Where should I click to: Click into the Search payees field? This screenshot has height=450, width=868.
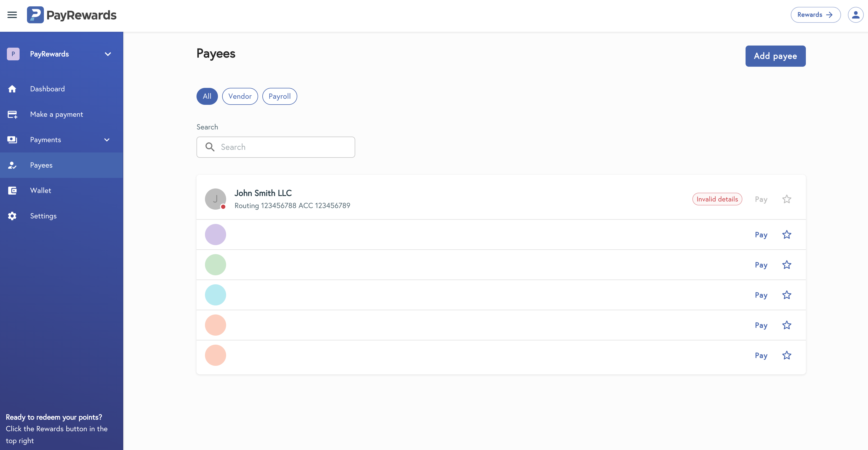[x=283, y=147]
